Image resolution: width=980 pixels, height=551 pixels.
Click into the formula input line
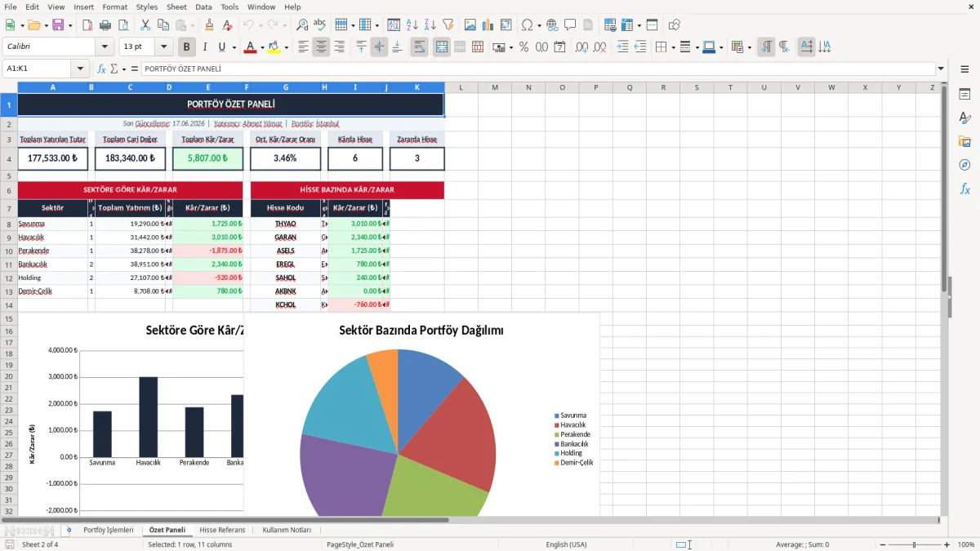[537, 69]
